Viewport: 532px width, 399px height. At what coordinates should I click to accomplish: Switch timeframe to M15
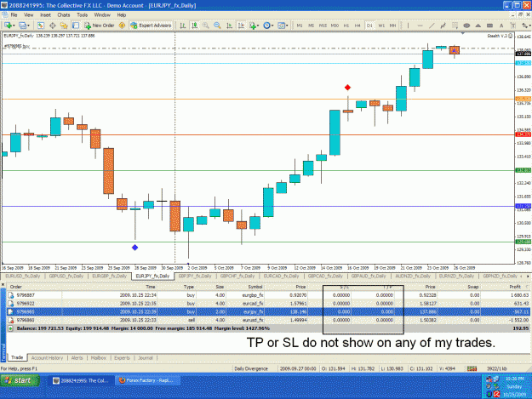[x=323, y=26]
